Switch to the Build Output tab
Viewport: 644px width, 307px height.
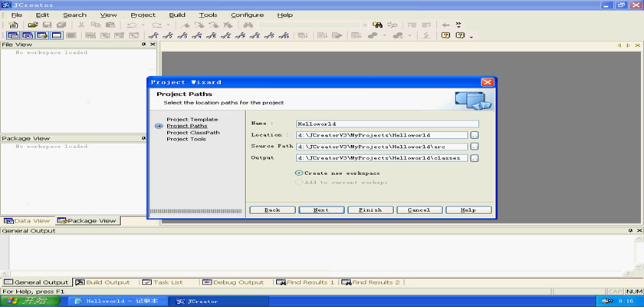pyautogui.click(x=103, y=282)
